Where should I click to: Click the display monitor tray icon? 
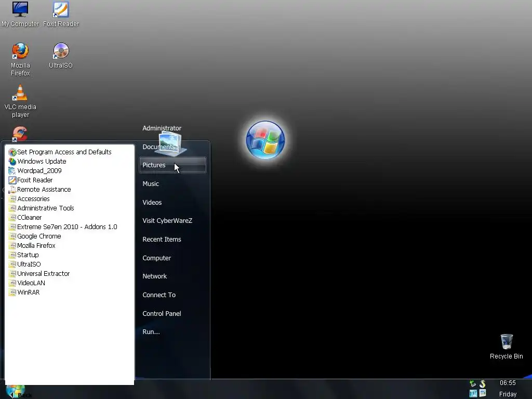(483, 393)
